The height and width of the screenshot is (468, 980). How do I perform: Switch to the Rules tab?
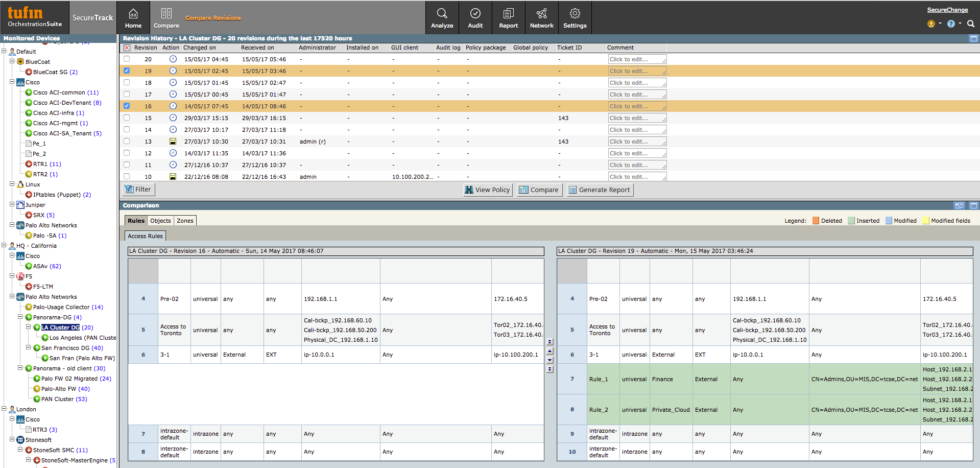point(136,221)
